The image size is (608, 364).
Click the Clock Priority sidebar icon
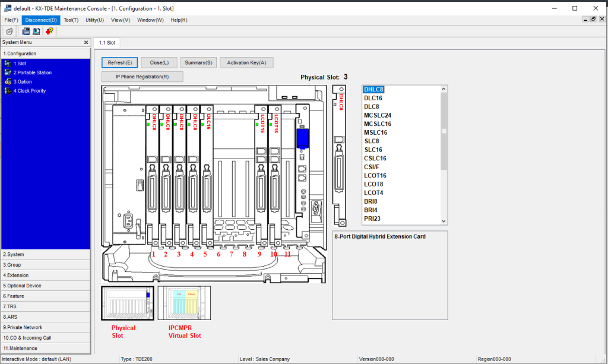(8, 91)
